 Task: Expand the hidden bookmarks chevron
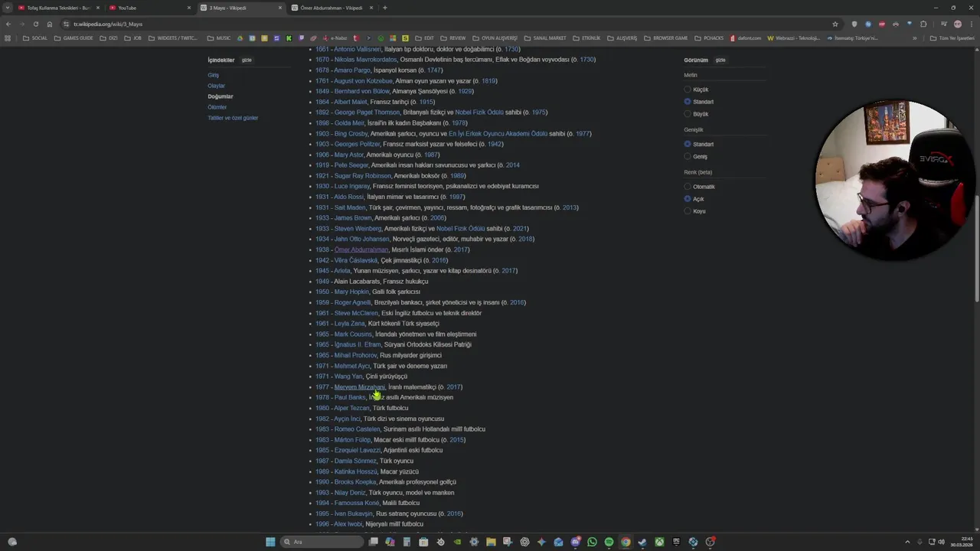[x=914, y=38]
